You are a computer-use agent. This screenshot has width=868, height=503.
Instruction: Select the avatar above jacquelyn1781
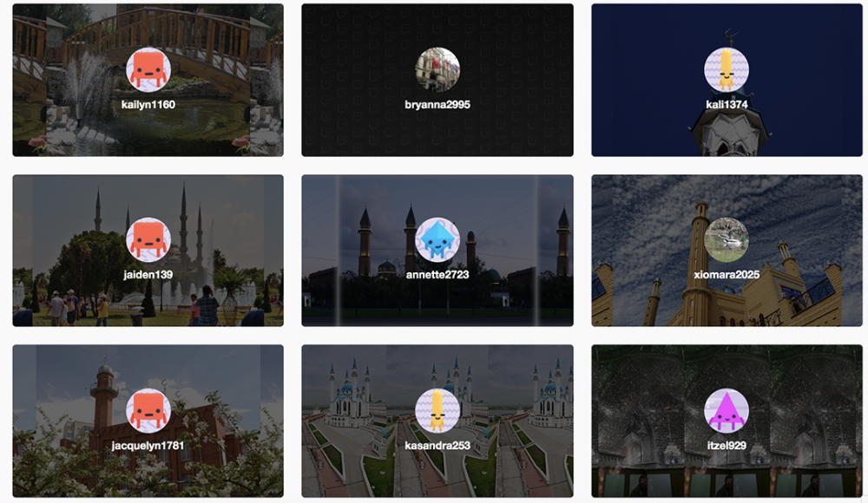click(148, 410)
